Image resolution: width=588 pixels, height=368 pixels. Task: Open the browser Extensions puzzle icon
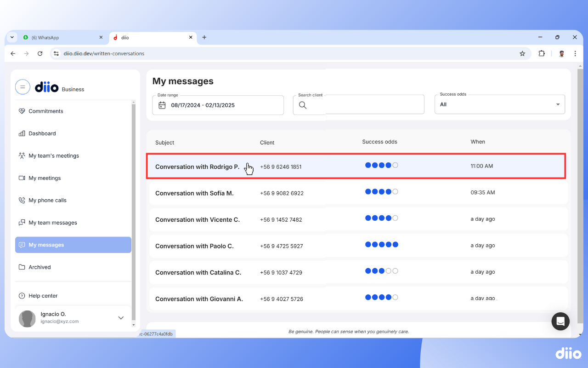point(542,53)
